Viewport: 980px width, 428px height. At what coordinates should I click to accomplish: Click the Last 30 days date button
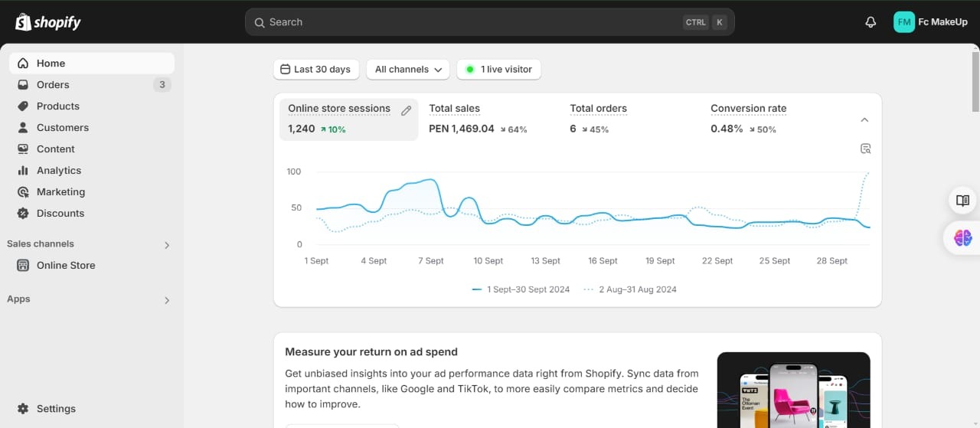tap(315, 70)
